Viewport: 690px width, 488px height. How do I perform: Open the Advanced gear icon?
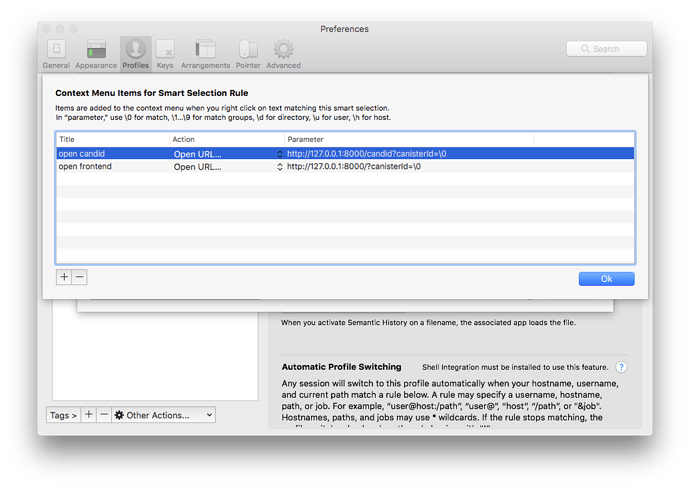point(283,54)
